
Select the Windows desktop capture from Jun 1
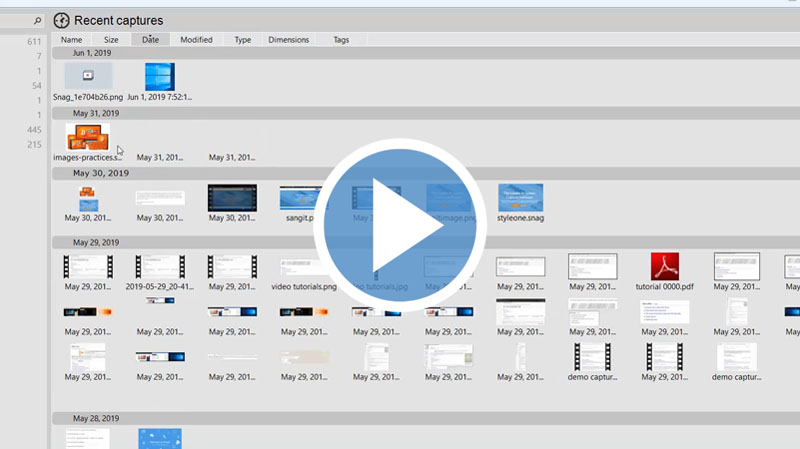pos(159,76)
